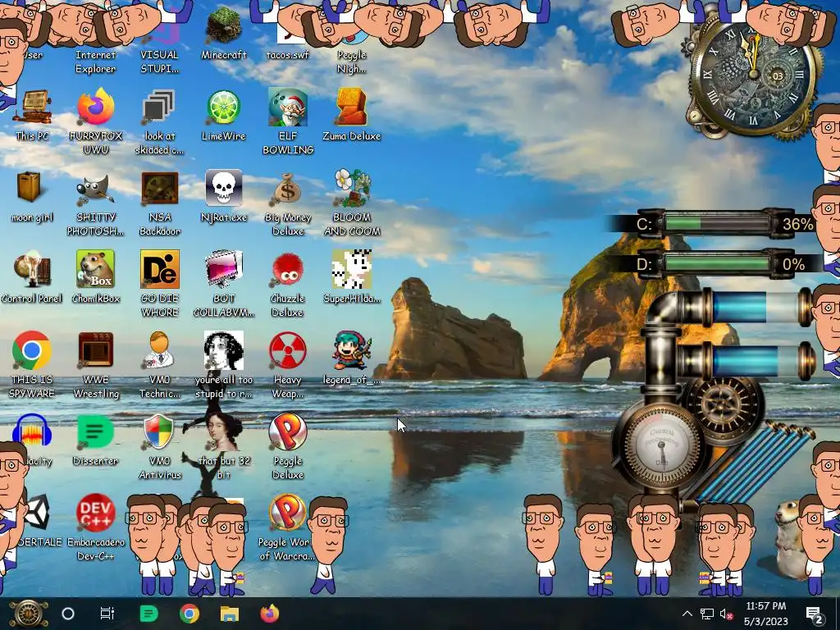
Task: Click the steampunk Start button
Action: (29, 614)
